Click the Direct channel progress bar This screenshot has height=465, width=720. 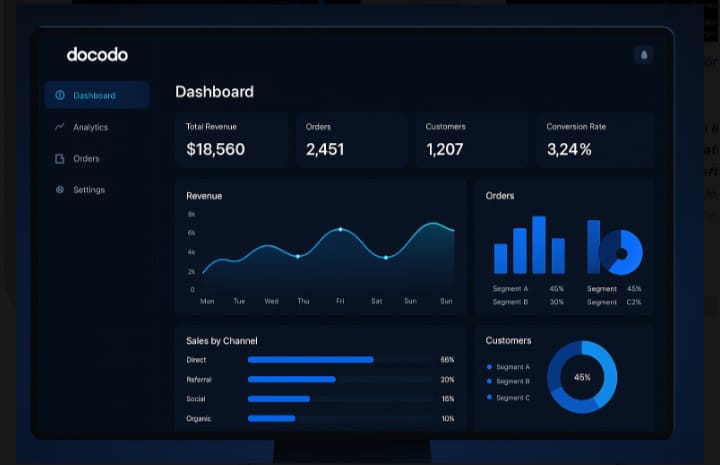coord(311,359)
